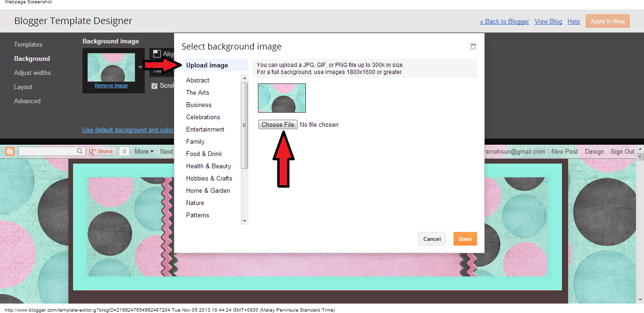
Task: Select the Background section
Action: pos(32,58)
